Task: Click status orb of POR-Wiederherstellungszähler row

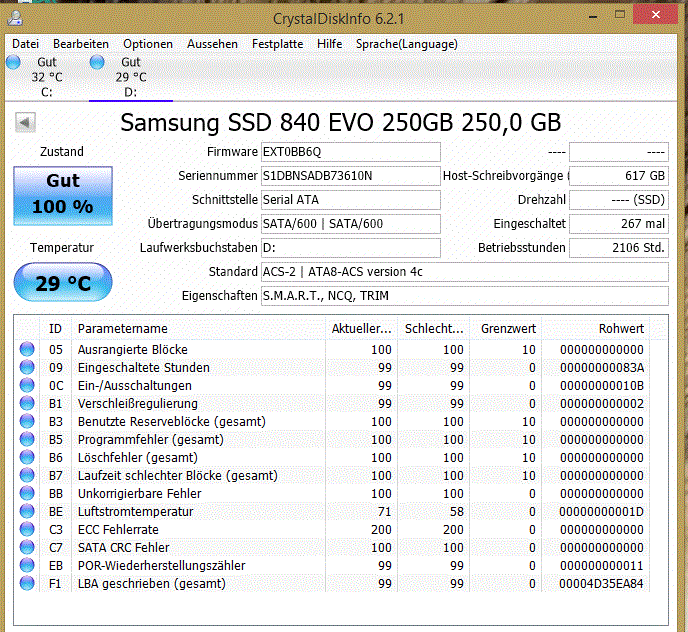Action: coord(27,565)
